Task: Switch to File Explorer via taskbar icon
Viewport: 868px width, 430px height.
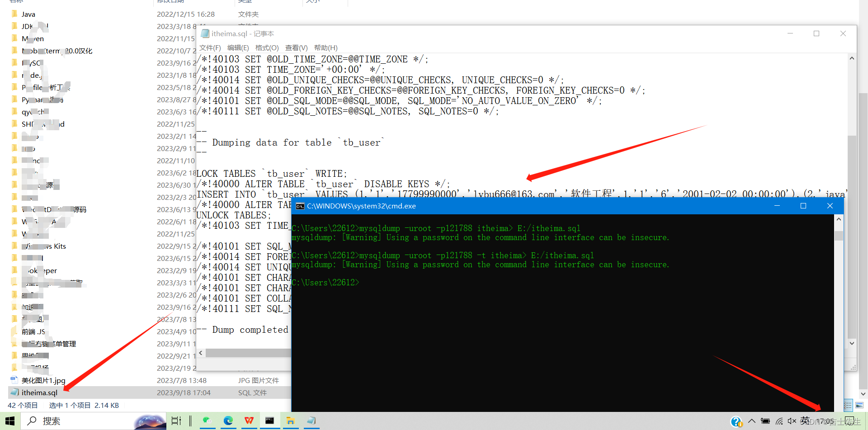Action: 290,421
